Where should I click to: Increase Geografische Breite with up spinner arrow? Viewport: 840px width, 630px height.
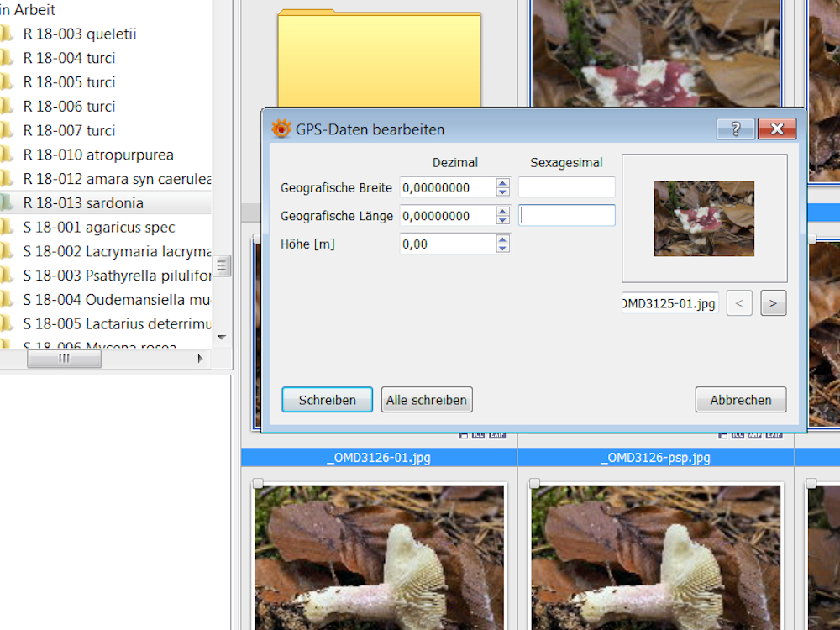tap(502, 182)
